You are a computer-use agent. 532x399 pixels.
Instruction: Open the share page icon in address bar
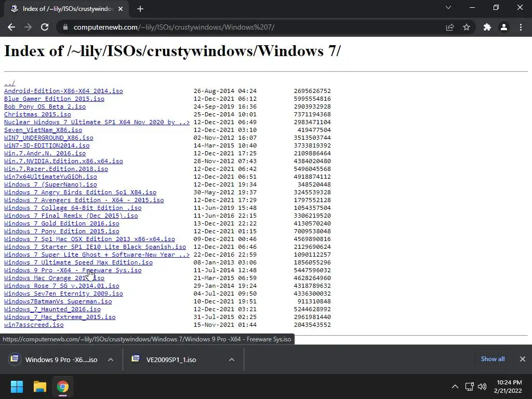pyautogui.click(x=450, y=27)
